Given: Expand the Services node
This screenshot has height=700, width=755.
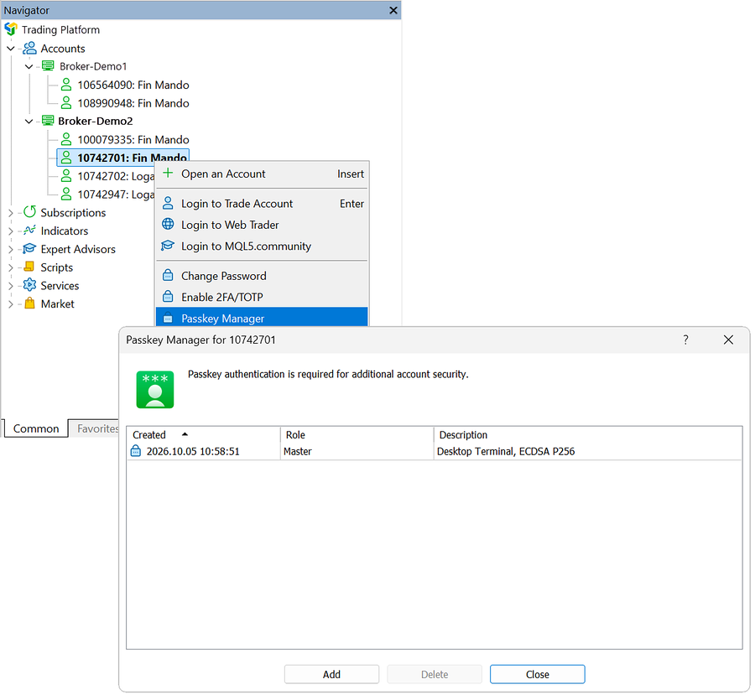Looking at the screenshot, I should coord(11,286).
